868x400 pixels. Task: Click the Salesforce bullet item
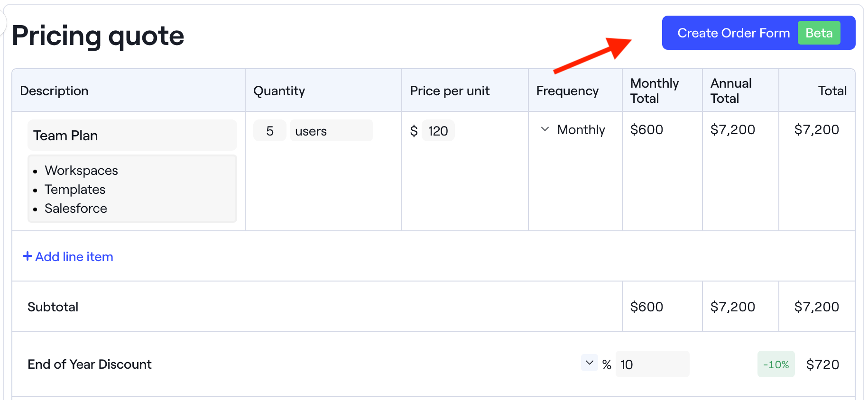76,208
